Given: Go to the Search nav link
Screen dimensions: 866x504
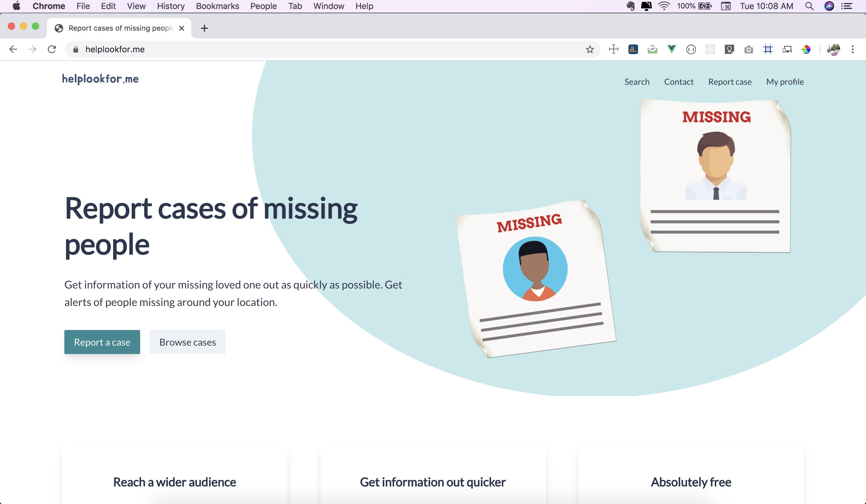Looking at the screenshot, I should coord(637,82).
